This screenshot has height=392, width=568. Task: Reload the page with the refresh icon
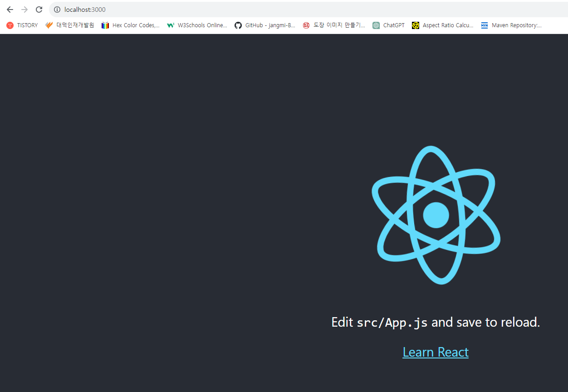coord(39,10)
